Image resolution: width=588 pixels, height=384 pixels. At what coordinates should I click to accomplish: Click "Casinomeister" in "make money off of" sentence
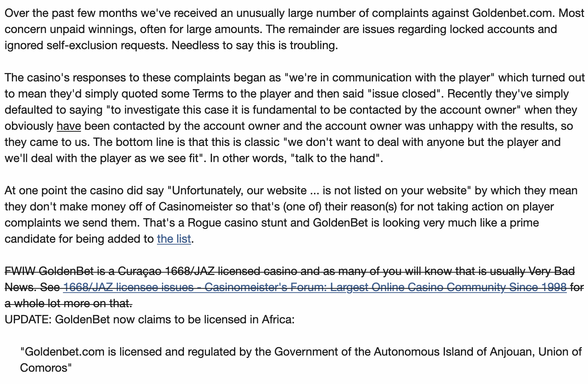click(x=195, y=207)
